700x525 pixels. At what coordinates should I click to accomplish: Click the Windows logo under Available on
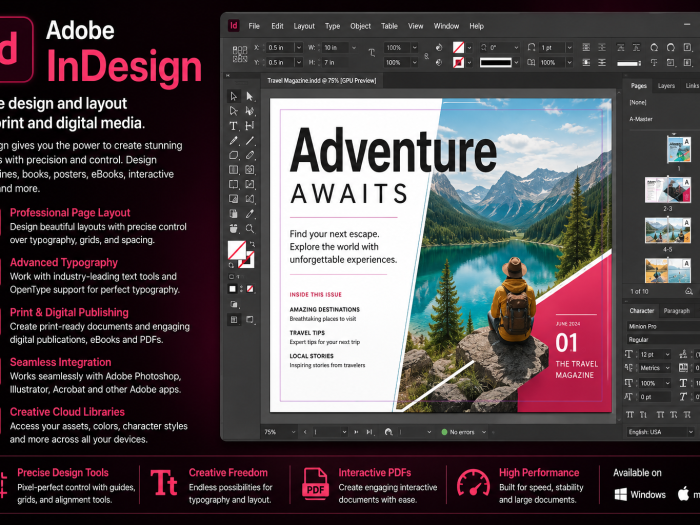[x=621, y=494]
